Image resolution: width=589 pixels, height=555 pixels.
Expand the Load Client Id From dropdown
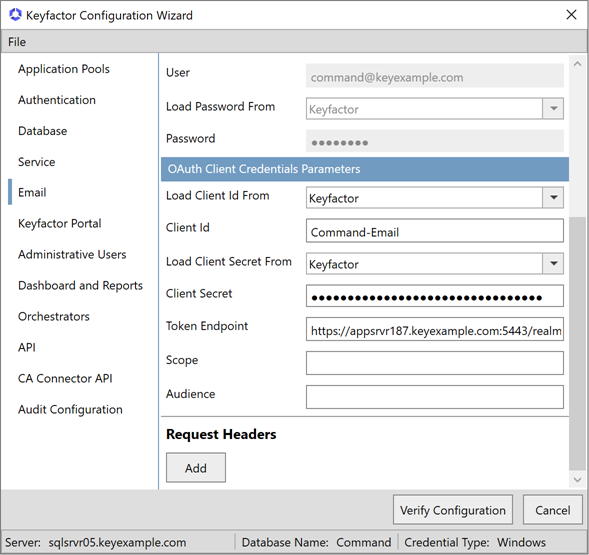tap(553, 197)
